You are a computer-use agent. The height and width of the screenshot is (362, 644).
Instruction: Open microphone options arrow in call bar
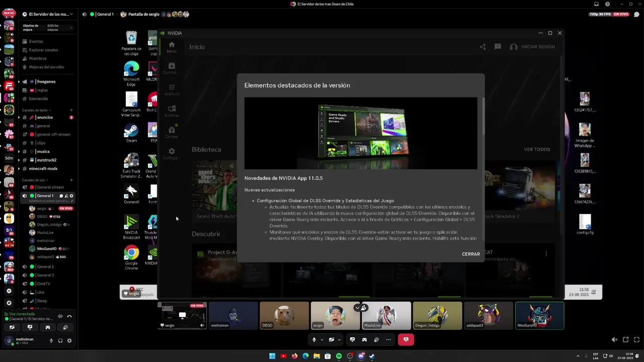(322, 340)
